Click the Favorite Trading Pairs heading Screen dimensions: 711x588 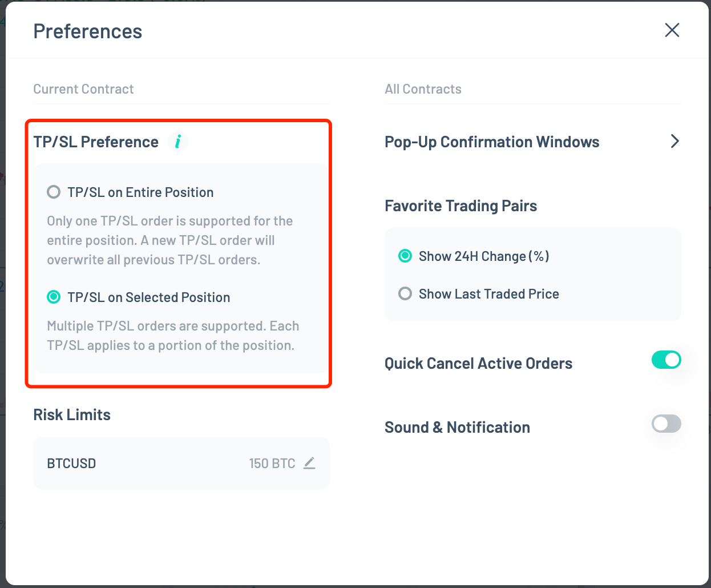coord(460,206)
